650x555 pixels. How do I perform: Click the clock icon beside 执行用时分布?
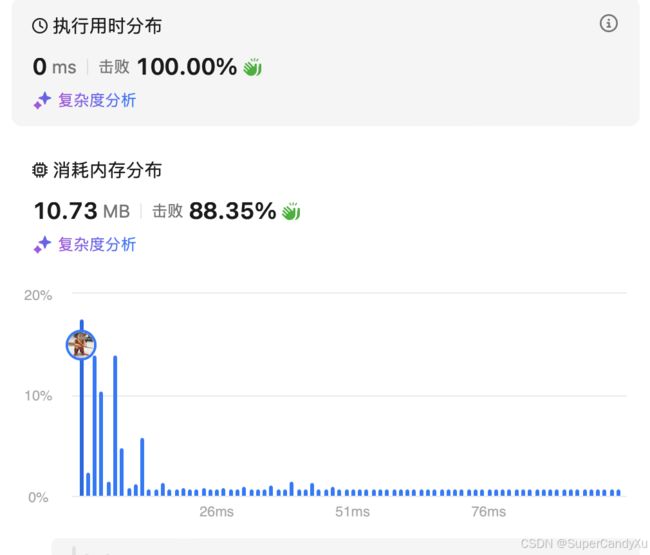(40, 26)
